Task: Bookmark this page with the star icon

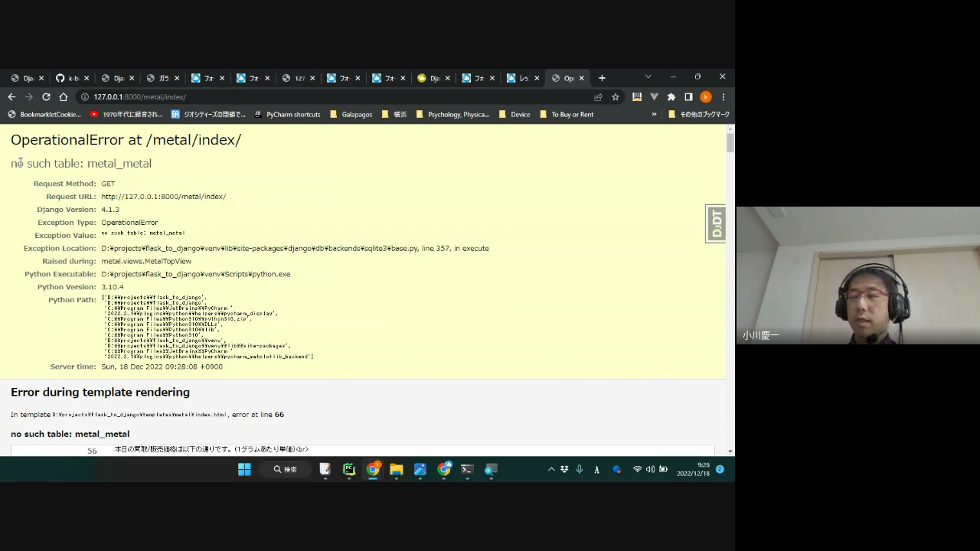Action: pos(616,97)
